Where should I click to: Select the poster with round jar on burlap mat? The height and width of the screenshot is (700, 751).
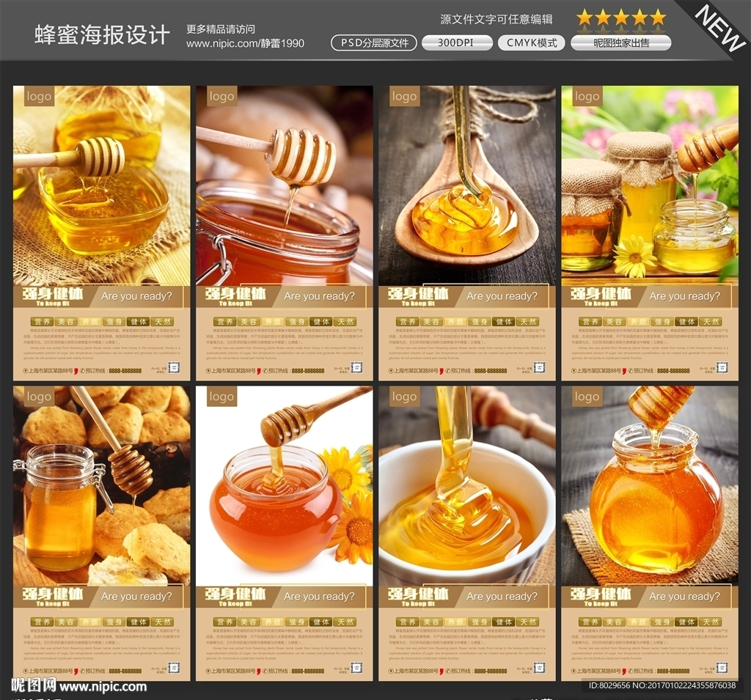[650, 534]
